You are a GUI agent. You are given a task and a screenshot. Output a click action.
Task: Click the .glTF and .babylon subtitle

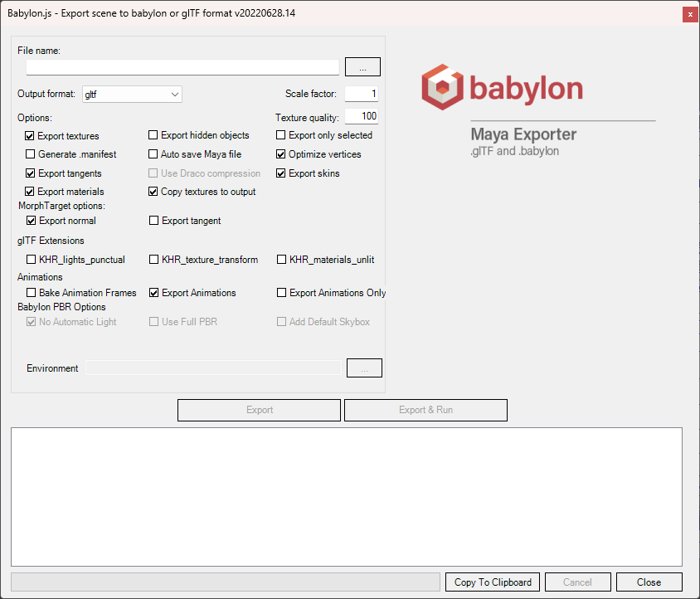pyautogui.click(x=515, y=152)
